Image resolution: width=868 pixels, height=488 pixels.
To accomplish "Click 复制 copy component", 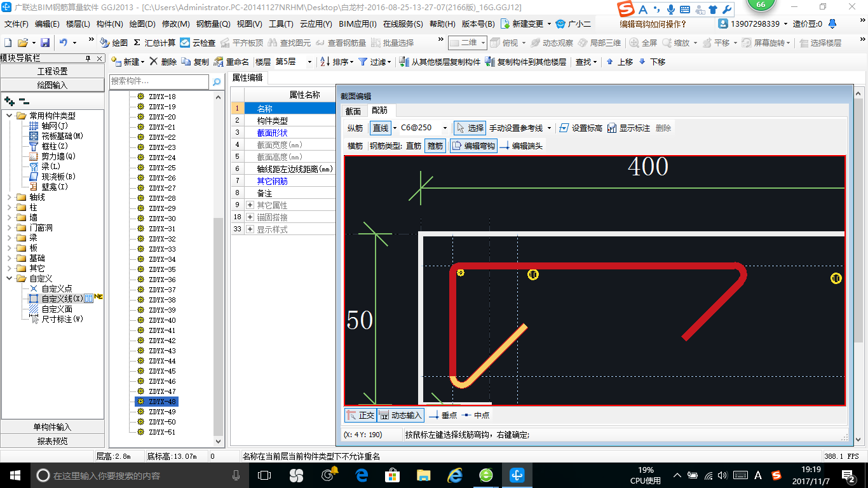I will point(195,62).
